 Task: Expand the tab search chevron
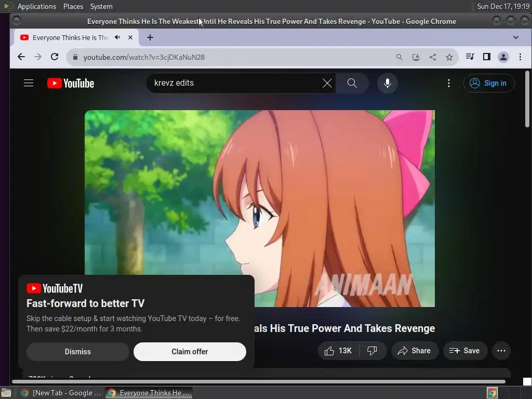[516, 37]
